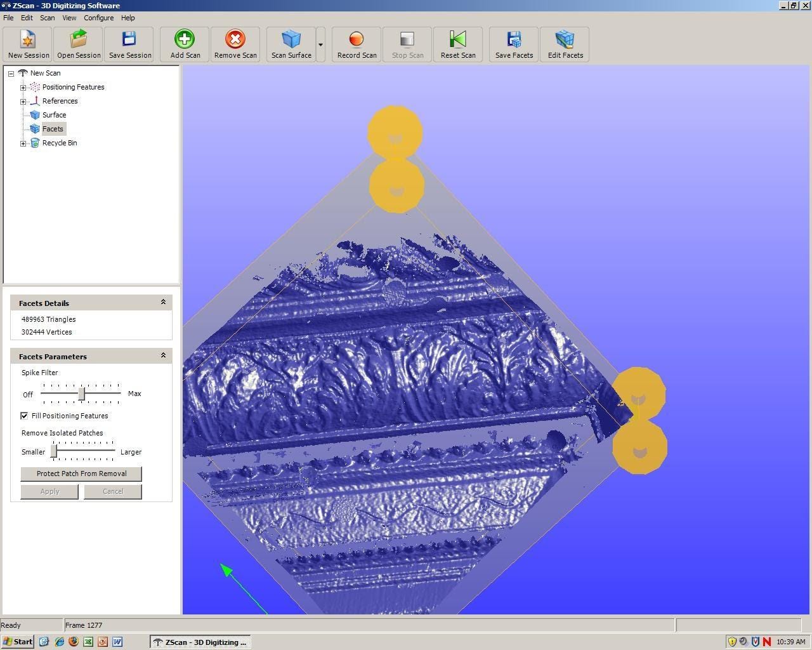Open Session using the toolbar folder icon
Image resolution: width=812 pixels, height=650 pixels.
(79, 44)
